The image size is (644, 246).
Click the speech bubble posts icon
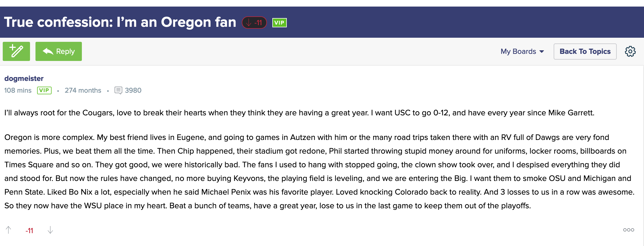pyautogui.click(x=118, y=90)
